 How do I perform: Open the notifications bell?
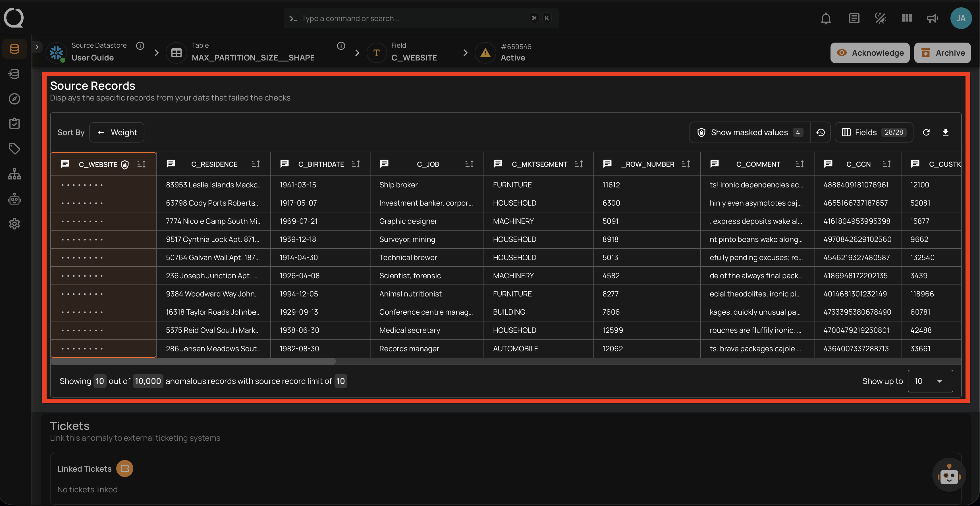[x=826, y=18]
